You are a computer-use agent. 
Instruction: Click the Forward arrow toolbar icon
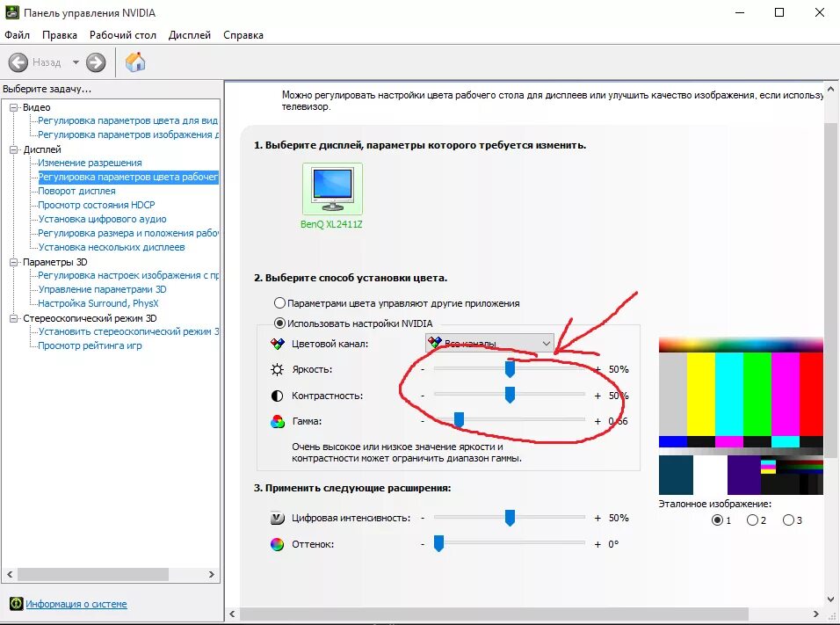pyautogui.click(x=96, y=62)
